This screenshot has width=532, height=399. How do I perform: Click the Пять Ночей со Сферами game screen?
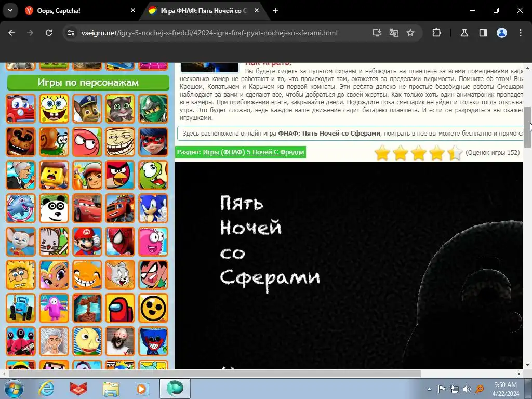pos(349,265)
